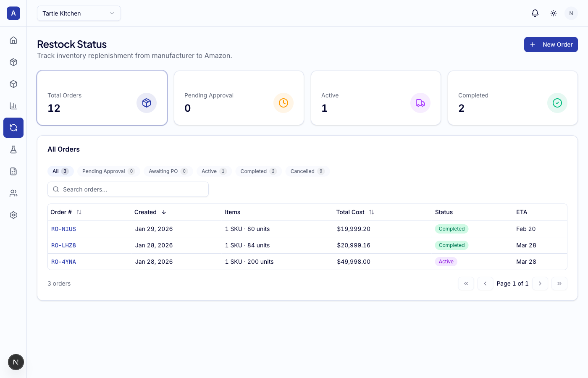Screen dimensions: 588x378
Task: Select the Invoices document icon in sidebar
Action: click(x=13, y=171)
